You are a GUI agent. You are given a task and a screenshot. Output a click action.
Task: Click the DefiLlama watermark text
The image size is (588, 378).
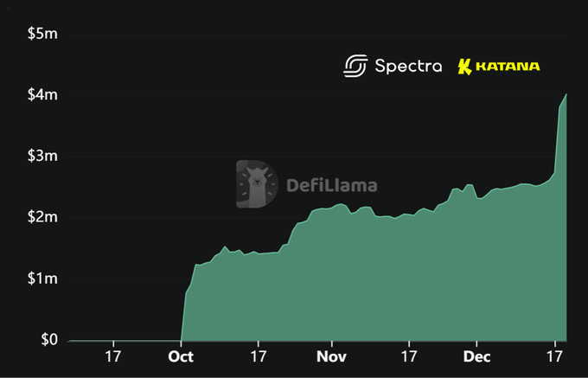[332, 185]
